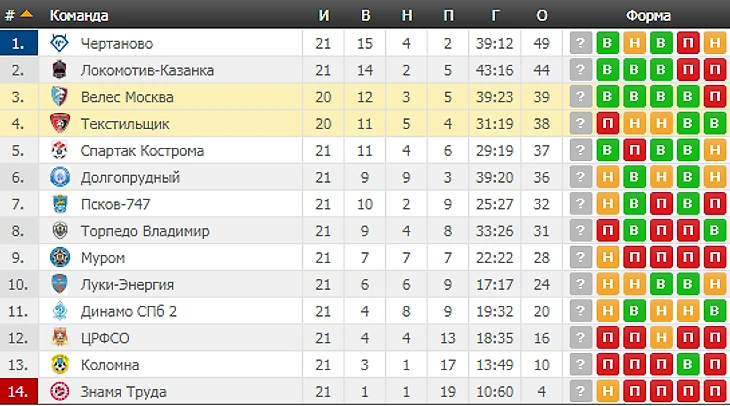Click the Чертаново team logo
This screenshot has height=406, width=730.
60,43
